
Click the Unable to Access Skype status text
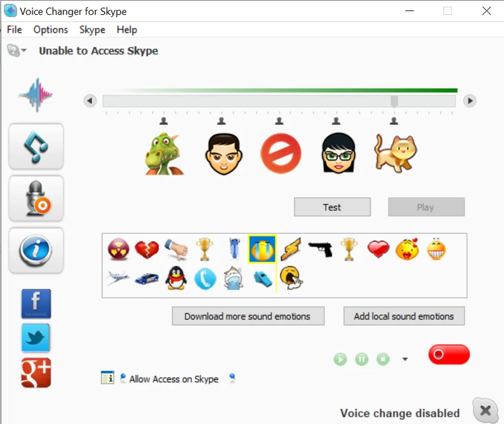99,51
